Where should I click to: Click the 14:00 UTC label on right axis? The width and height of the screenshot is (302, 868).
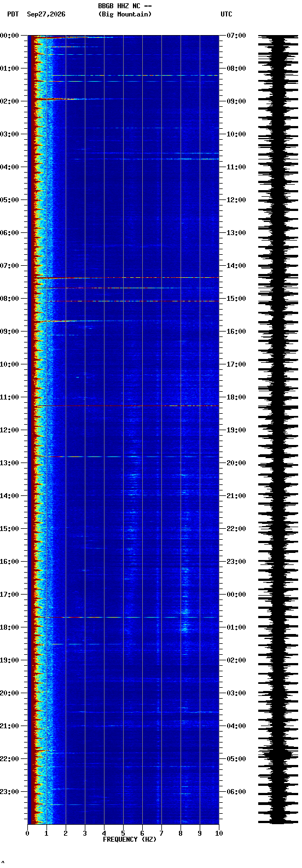coord(236,266)
